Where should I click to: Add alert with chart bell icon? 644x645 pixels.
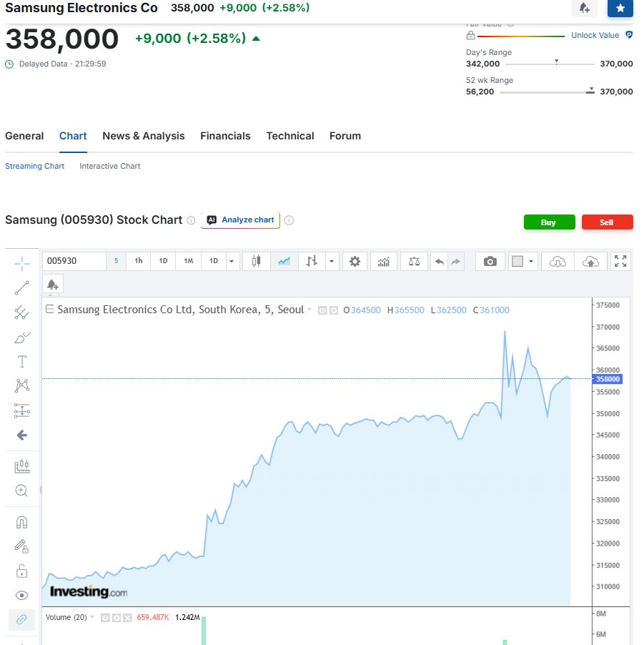[x=53, y=285]
